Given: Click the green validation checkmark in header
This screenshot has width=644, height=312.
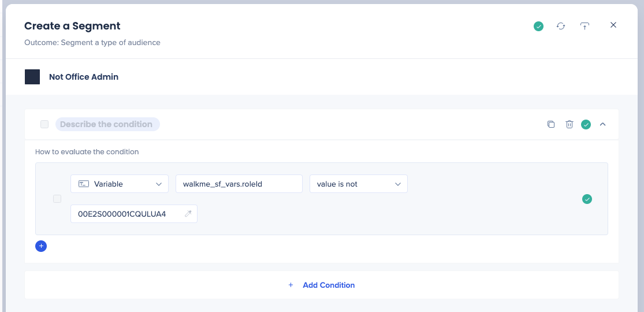Looking at the screenshot, I should click(x=538, y=26).
